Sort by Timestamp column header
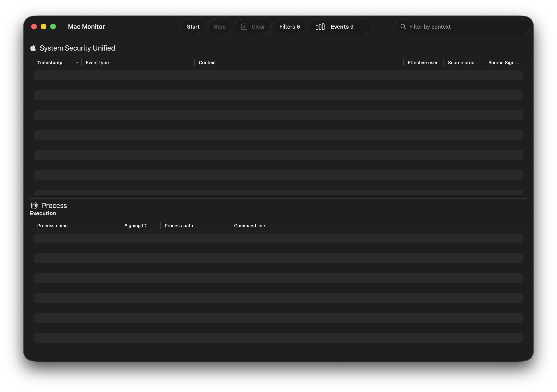This screenshot has height=392, width=557. point(50,63)
